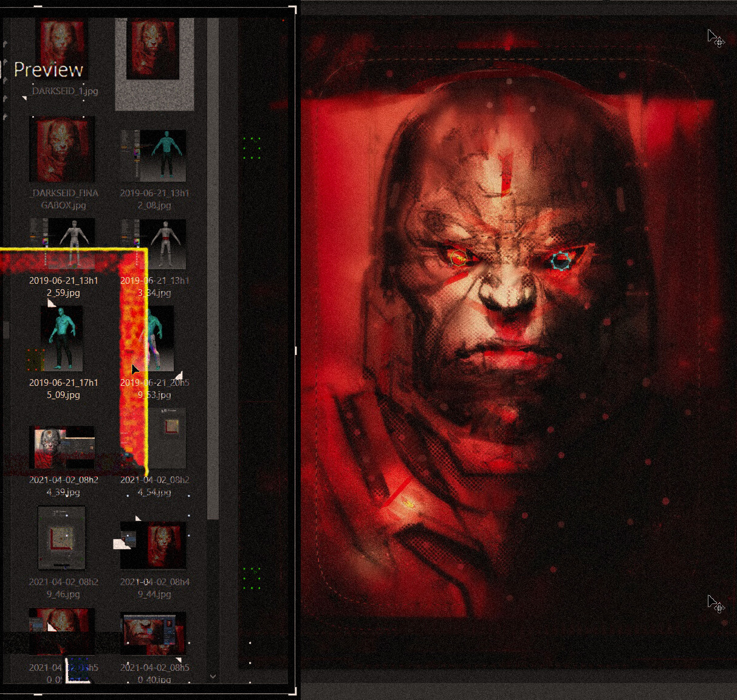Screen dimensions: 737x700
Task: Click the file name _DARKSEID_1.jpg
Action: tap(63, 91)
